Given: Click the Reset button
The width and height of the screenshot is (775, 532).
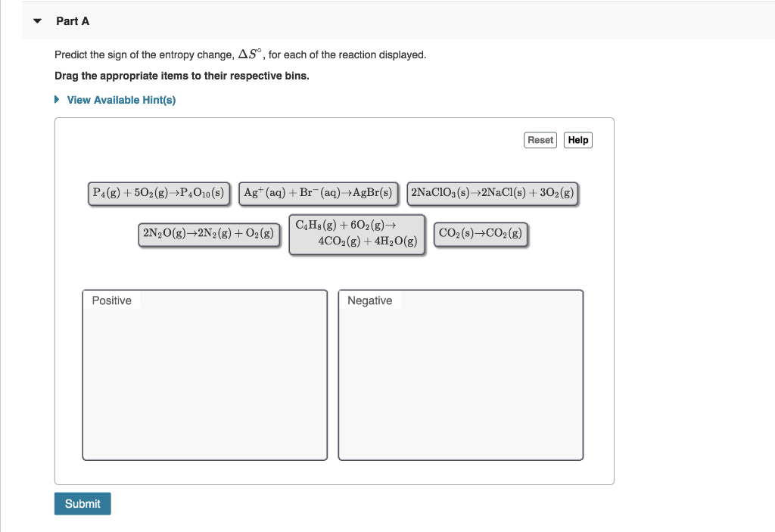Looking at the screenshot, I should 540,140.
